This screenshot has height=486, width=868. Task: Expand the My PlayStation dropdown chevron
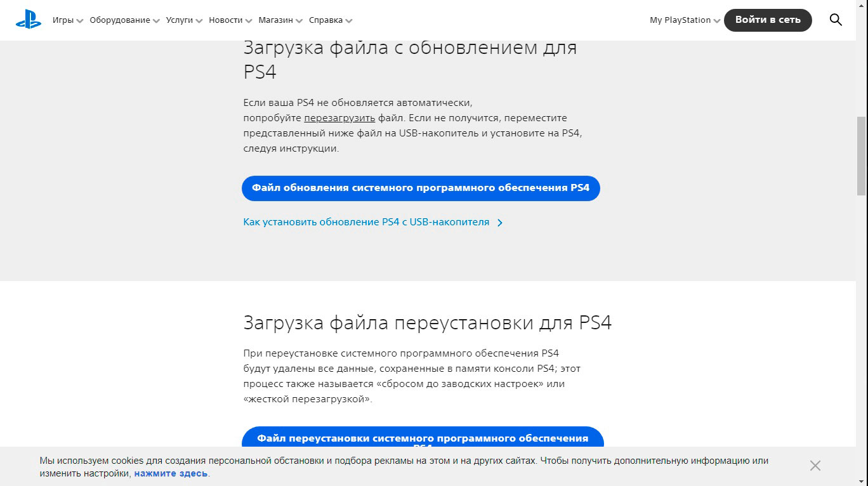click(717, 21)
